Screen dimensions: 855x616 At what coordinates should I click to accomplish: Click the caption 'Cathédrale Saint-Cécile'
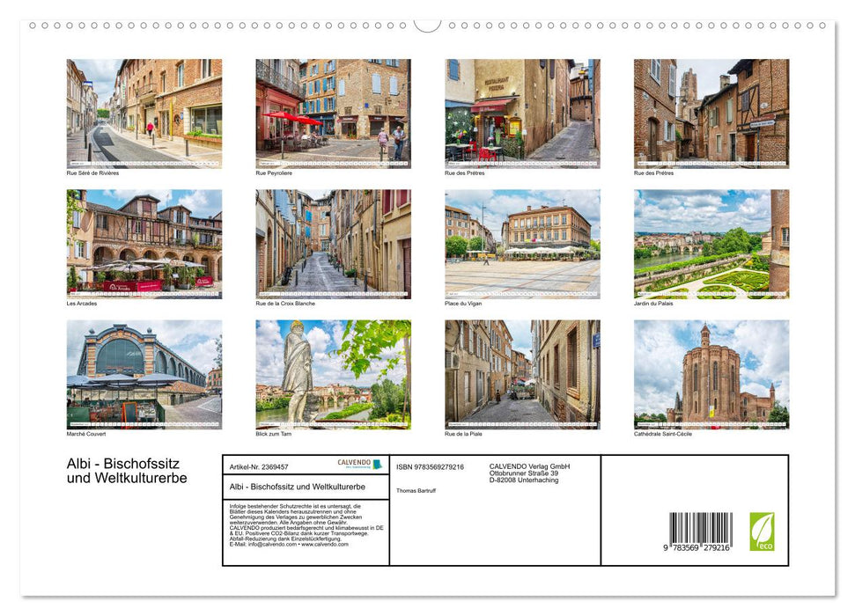point(662,434)
